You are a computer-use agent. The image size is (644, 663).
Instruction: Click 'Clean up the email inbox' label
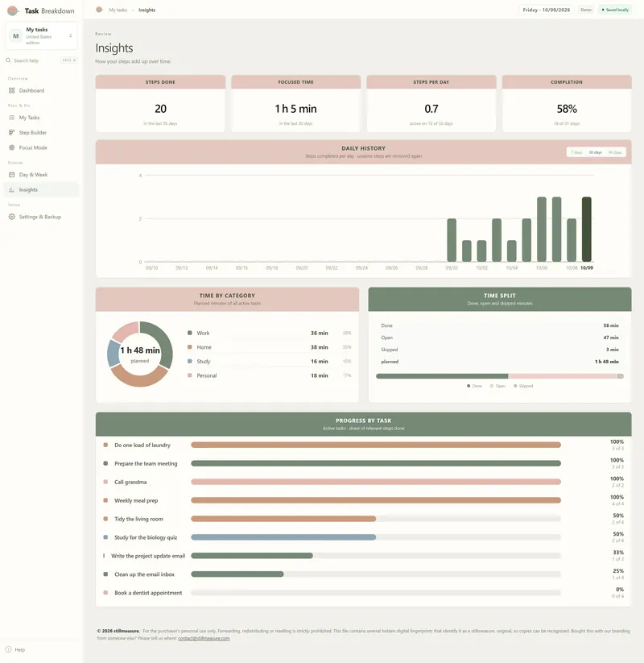click(x=145, y=574)
